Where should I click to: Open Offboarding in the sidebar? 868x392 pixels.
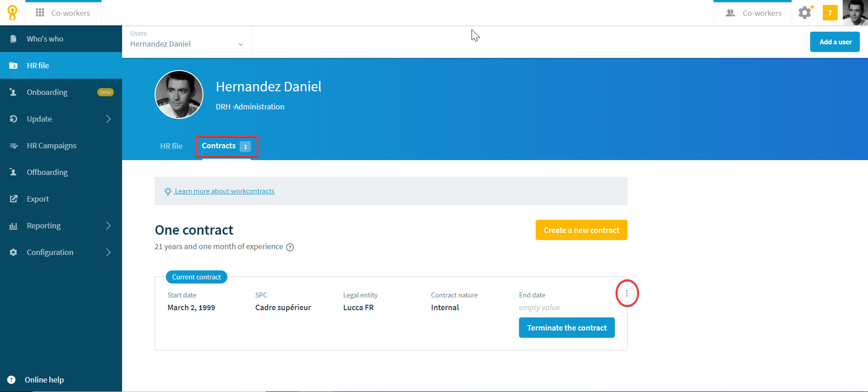pyautogui.click(x=61, y=172)
